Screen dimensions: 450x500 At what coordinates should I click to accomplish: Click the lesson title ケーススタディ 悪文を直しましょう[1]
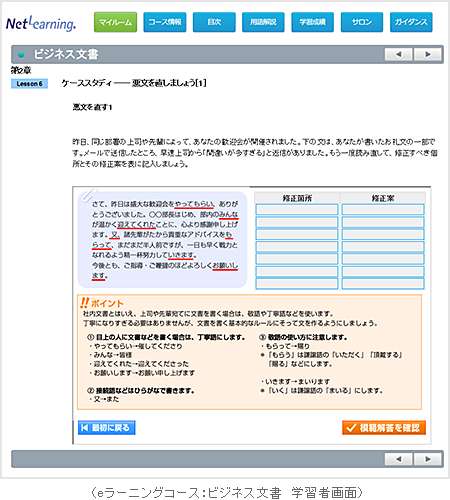134,83
